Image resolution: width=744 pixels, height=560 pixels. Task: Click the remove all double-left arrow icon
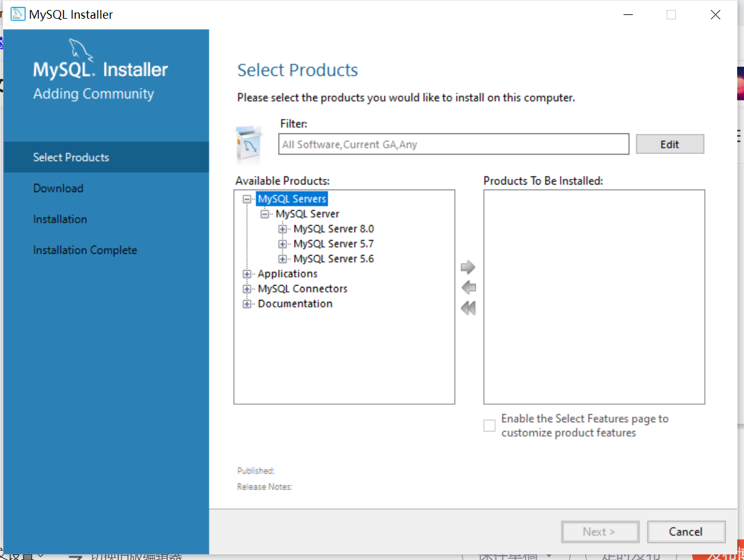(x=468, y=307)
